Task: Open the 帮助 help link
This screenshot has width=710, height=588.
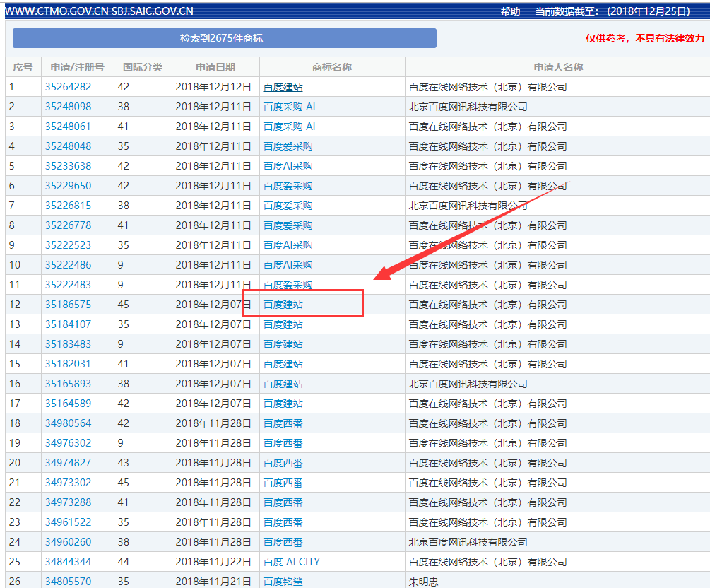Action: [x=510, y=11]
